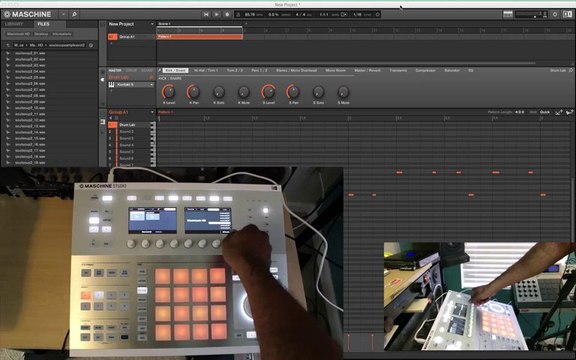Select the orange Pattern 1 clip in the arranger
The image size is (576, 360).
pyautogui.click(x=200, y=37)
